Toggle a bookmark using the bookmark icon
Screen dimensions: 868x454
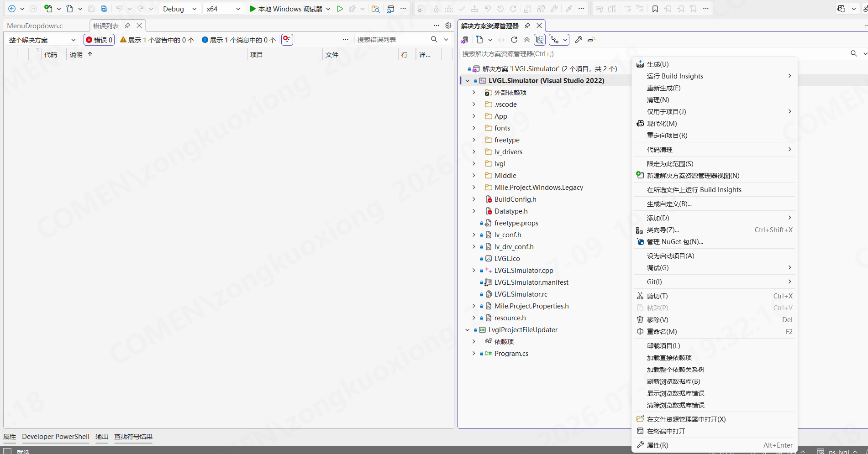pyautogui.click(x=655, y=9)
